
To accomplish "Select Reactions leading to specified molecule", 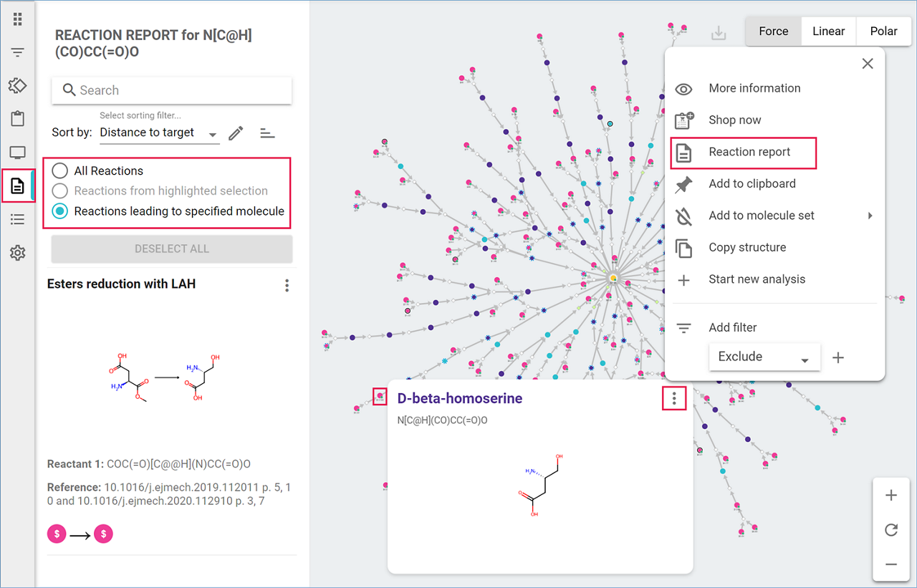I will click(x=60, y=211).
